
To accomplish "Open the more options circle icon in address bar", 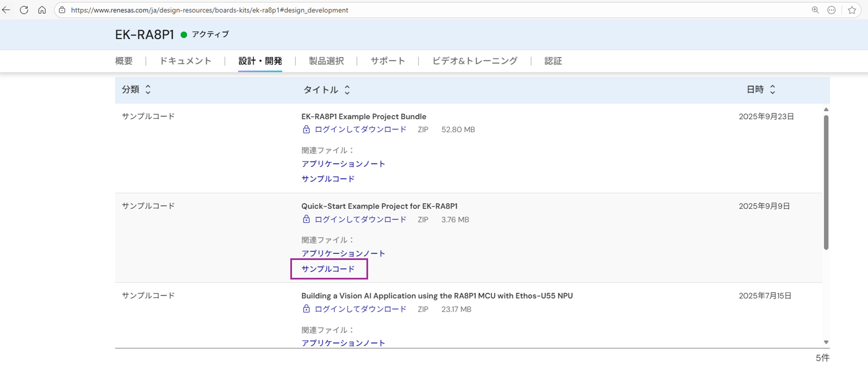I will pos(831,10).
